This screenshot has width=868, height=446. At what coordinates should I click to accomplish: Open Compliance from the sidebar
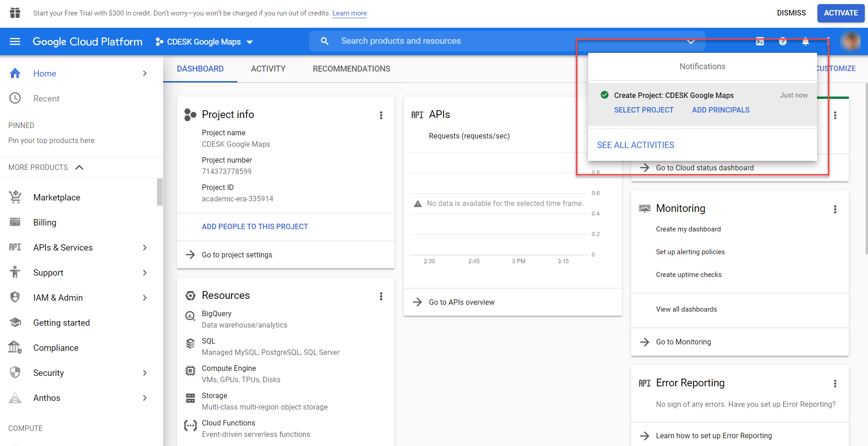56,348
